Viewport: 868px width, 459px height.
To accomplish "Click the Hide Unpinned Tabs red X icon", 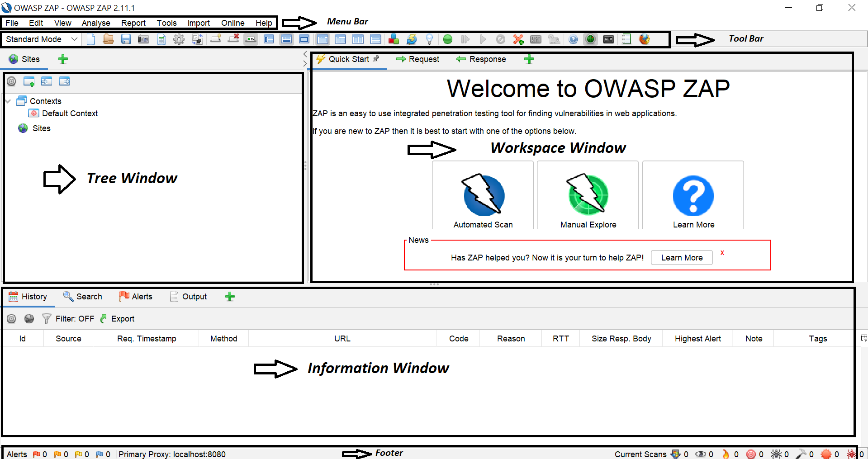I will point(233,39).
